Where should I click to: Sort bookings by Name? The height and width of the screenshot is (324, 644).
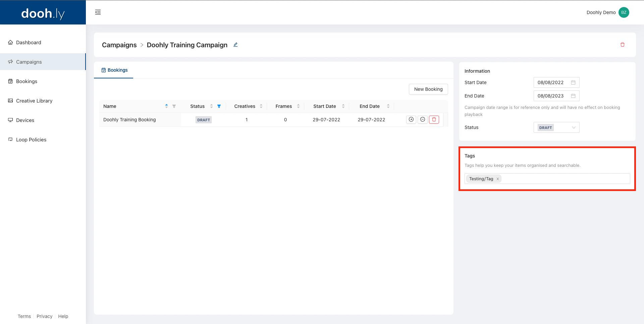point(166,106)
